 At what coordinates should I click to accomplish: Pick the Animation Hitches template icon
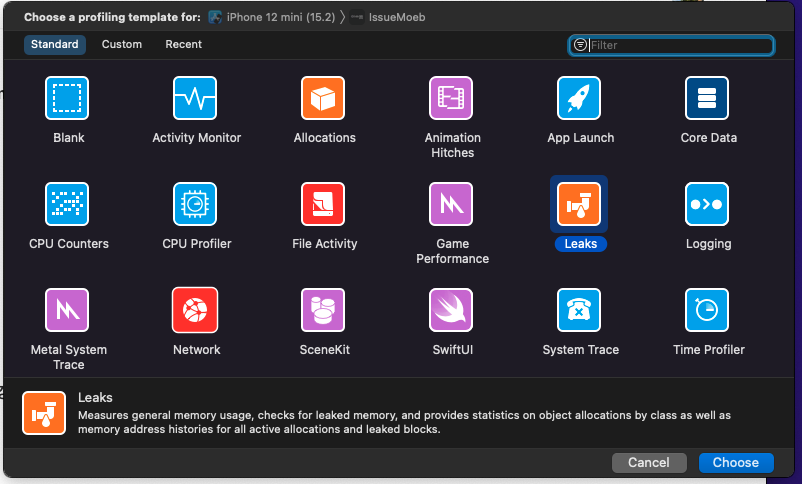pos(451,98)
